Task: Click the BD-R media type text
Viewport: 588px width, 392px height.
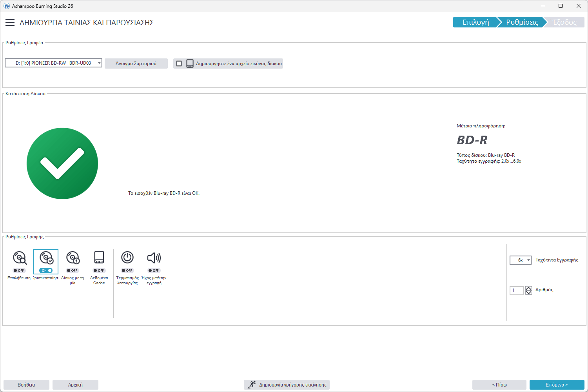Action: [x=472, y=140]
